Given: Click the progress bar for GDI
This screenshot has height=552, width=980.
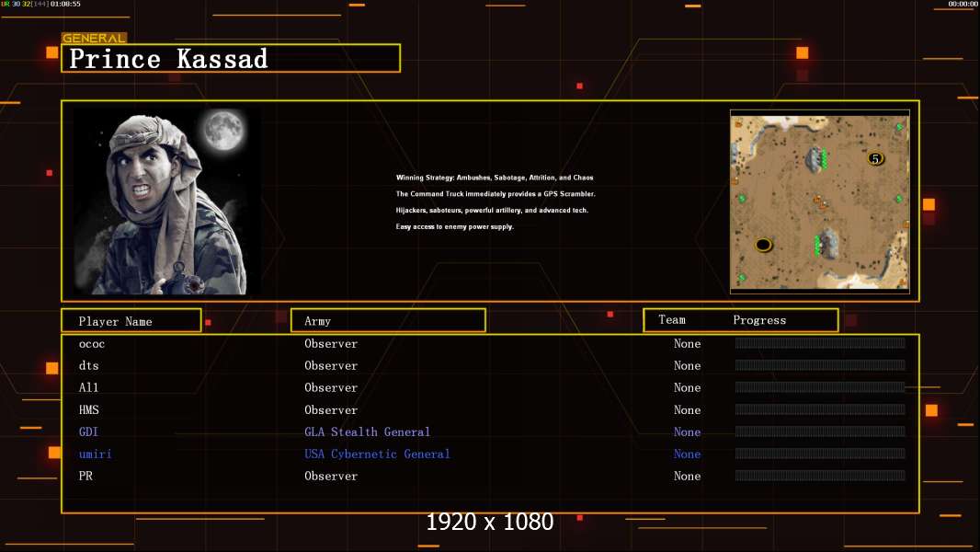Looking at the screenshot, I should click(820, 431).
